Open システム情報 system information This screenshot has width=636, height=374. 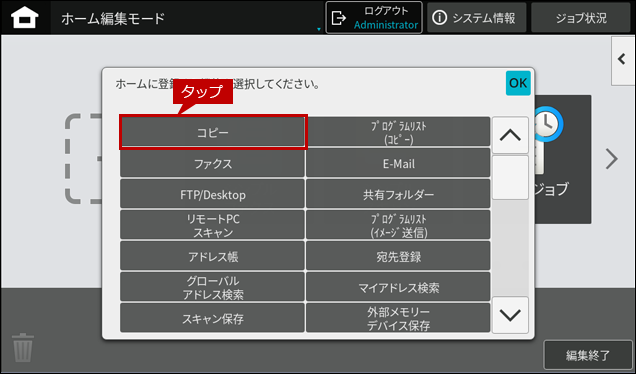coord(476,18)
